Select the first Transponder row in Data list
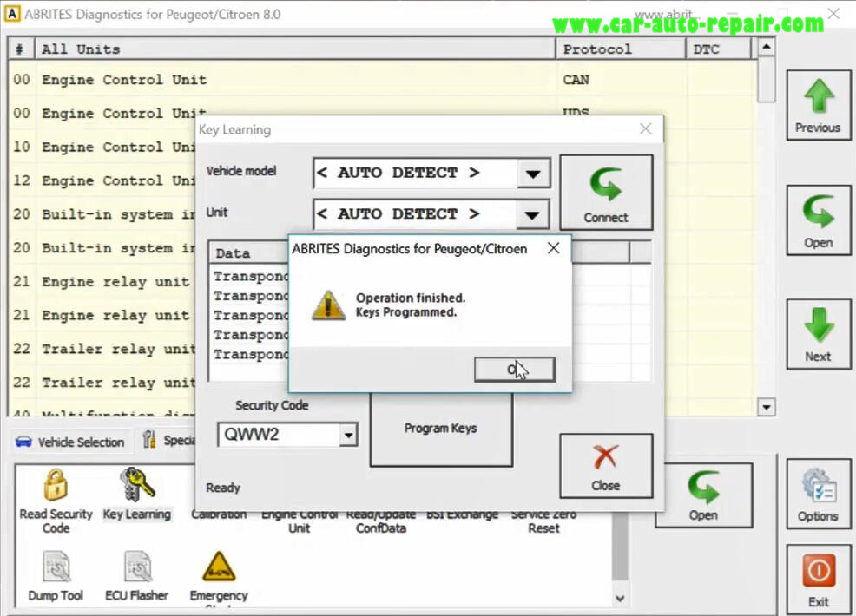 (x=250, y=276)
